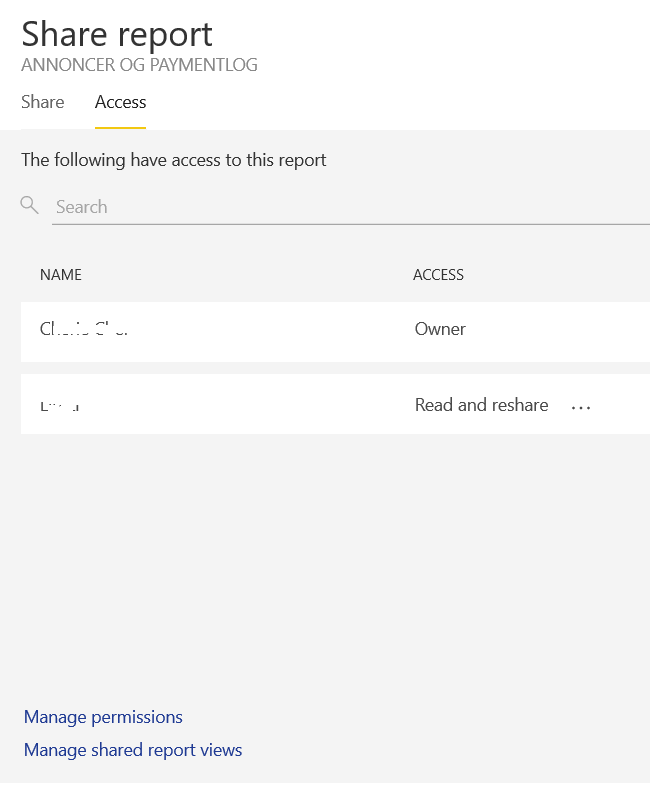
Task: Click the ANNONCER OG PAYMENTLOG report name
Action: (139, 65)
